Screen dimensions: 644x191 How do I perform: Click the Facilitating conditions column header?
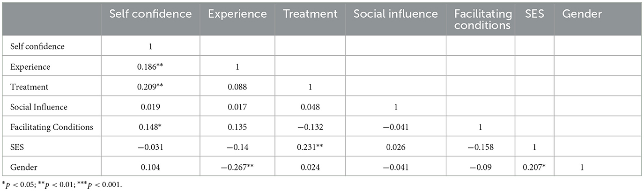pyautogui.click(x=482, y=19)
